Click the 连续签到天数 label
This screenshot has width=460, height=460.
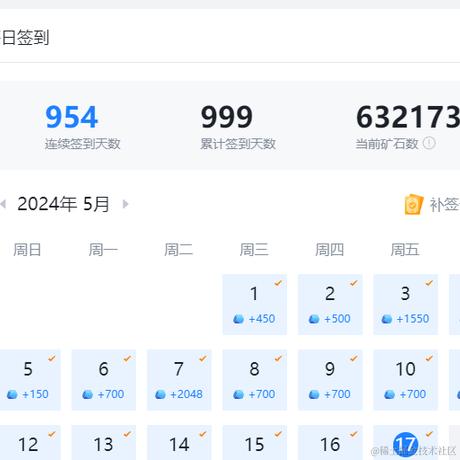click(83, 144)
